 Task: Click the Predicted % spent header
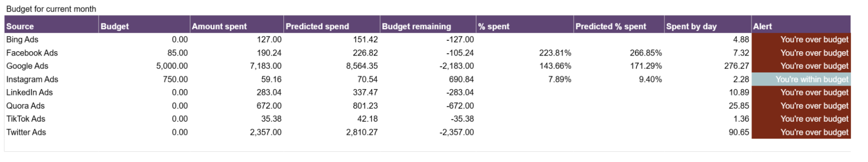point(619,26)
